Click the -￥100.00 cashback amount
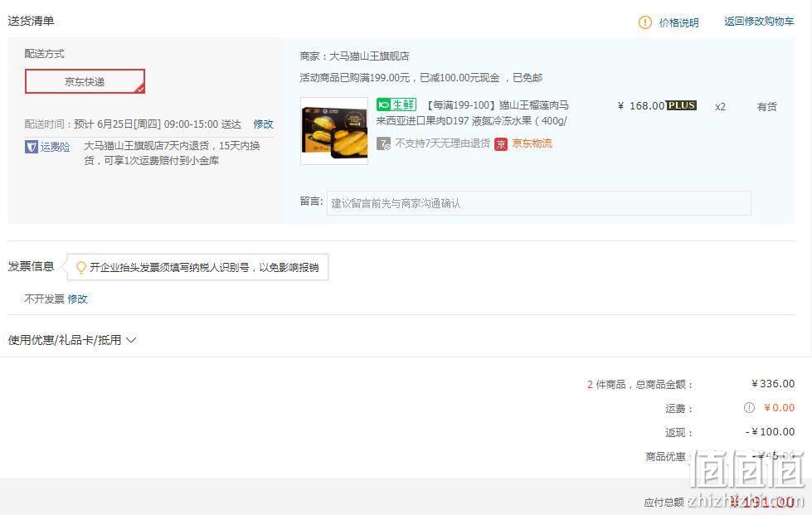Image resolution: width=812 pixels, height=515 pixels. (770, 432)
